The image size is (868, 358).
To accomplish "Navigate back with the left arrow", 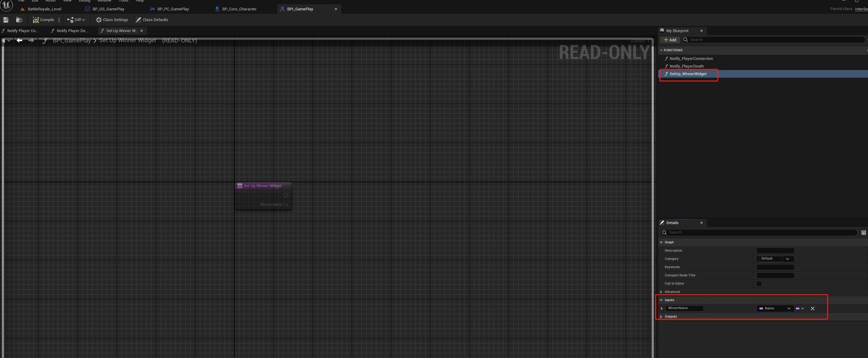I will (x=20, y=40).
